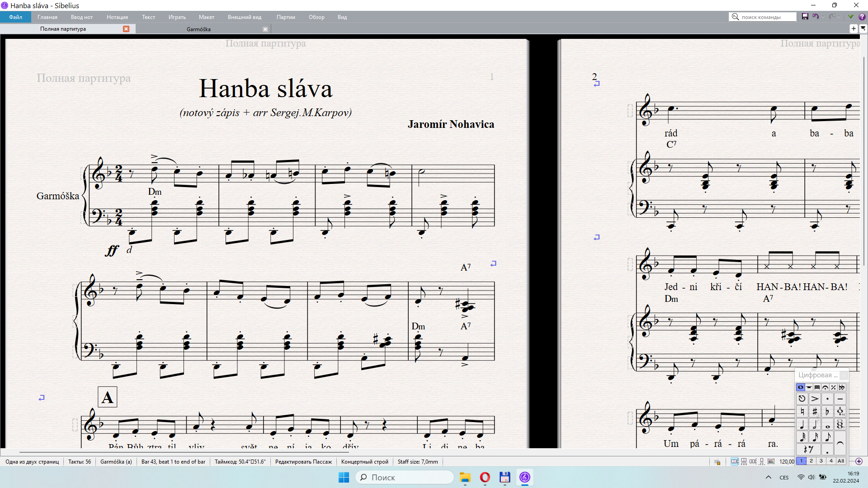Apply the accent articulation from the Keypad

[815, 399]
